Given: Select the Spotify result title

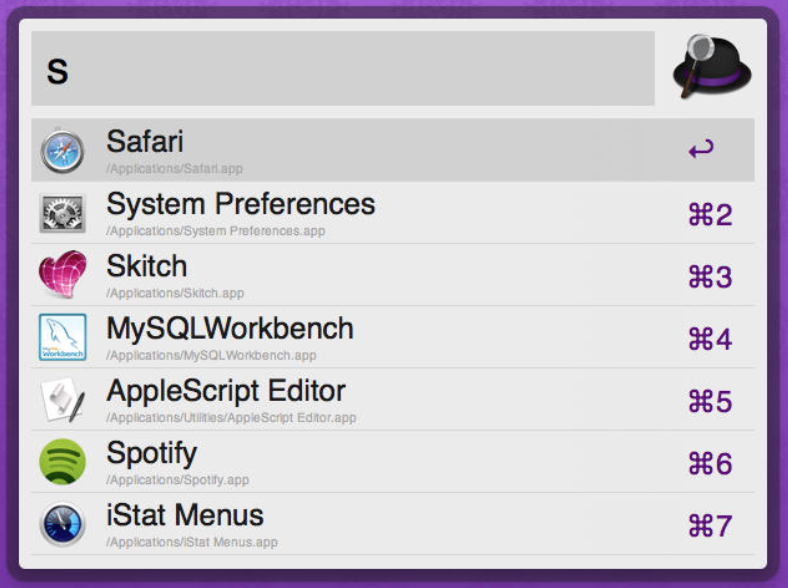Looking at the screenshot, I should pyautogui.click(x=152, y=453).
